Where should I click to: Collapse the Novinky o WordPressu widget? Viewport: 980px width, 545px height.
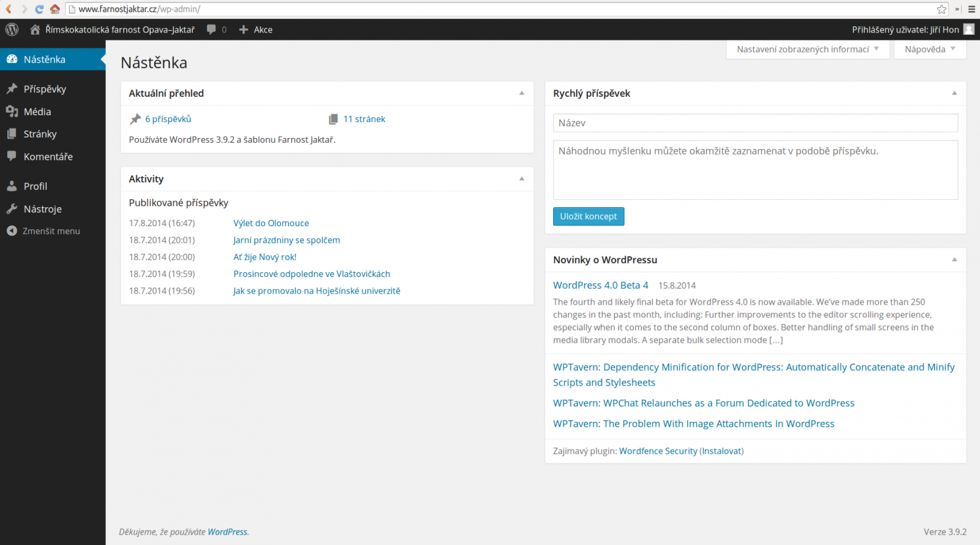(x=954, y=260)
